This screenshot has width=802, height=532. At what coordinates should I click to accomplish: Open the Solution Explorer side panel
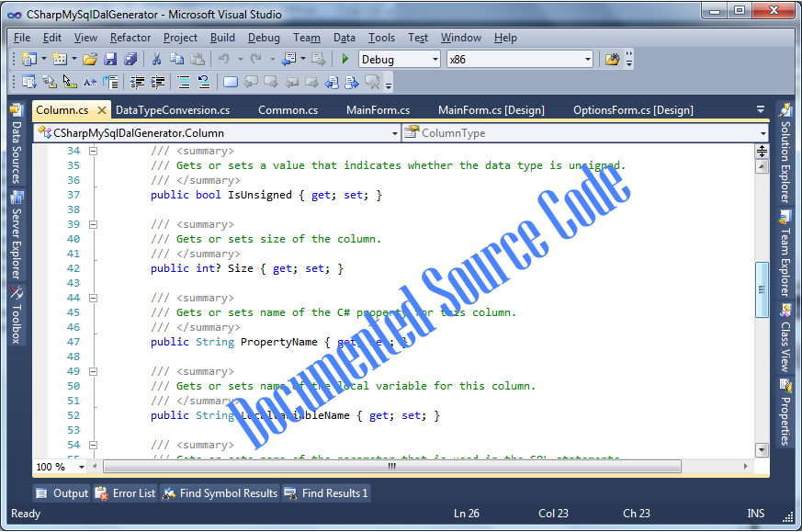click(x=785, y=153)
